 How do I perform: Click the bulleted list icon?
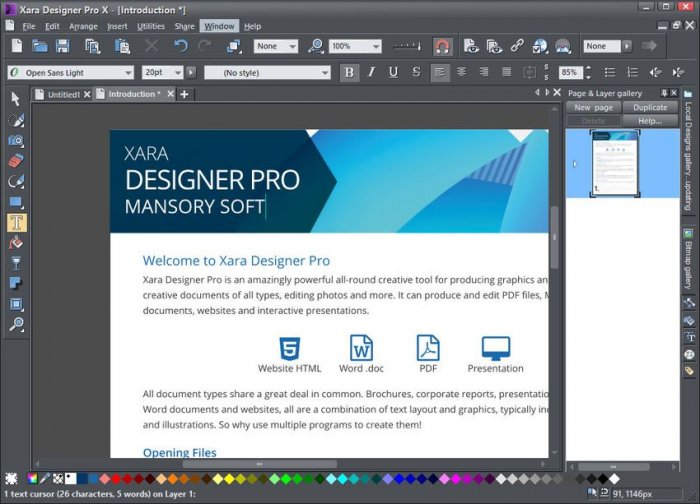610,72
